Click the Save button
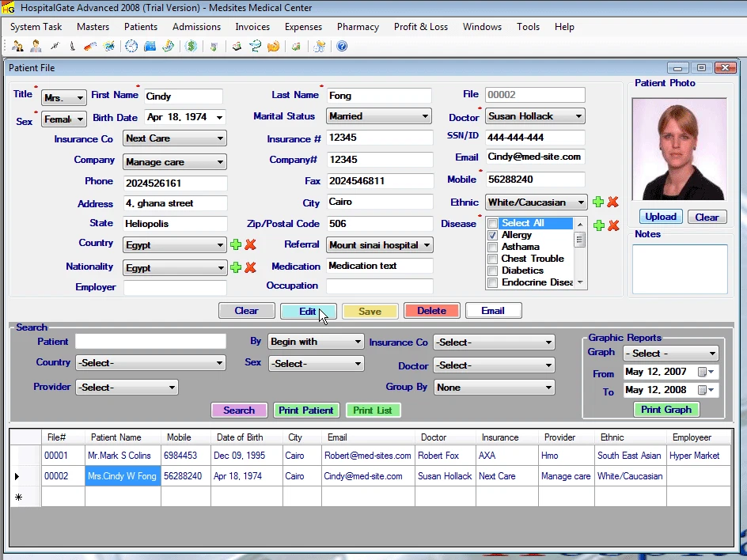Image resolution: width=747 pixels, height=560 pixels. (x=370, y=310)
